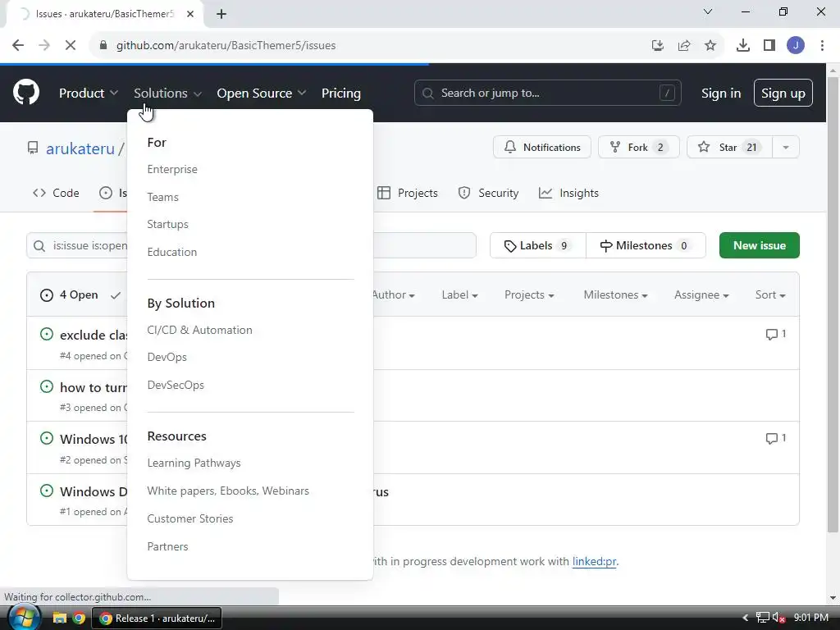Fork the repository
Image resolution: width=840 pixels, height=630 pixels.
639,148
